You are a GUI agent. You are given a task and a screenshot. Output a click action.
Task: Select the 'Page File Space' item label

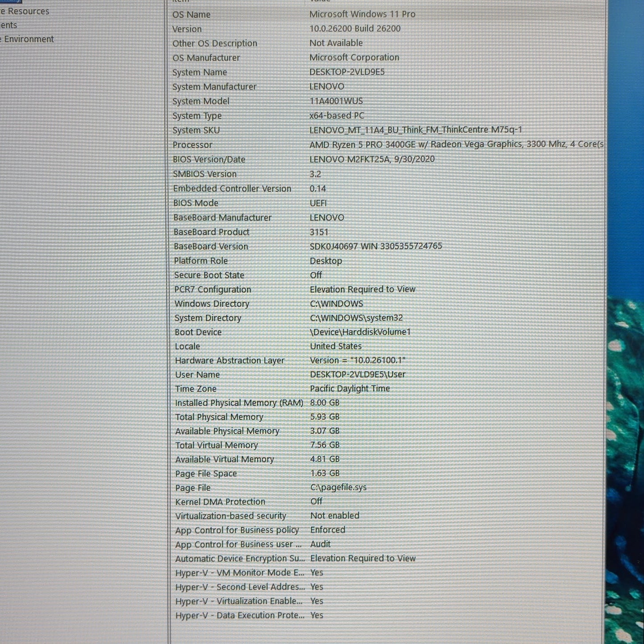point(206,474)
